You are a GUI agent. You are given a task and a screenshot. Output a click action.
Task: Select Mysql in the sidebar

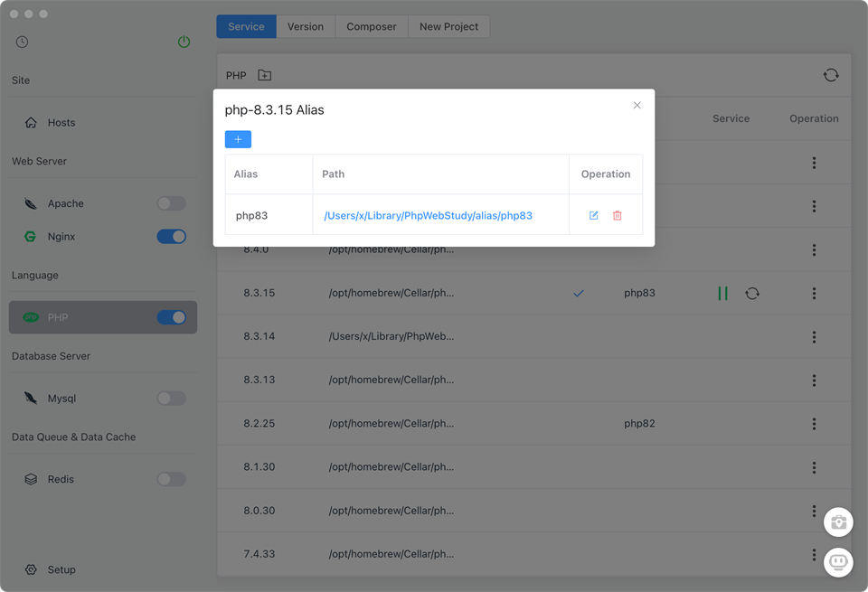click(x=61, y=399)
